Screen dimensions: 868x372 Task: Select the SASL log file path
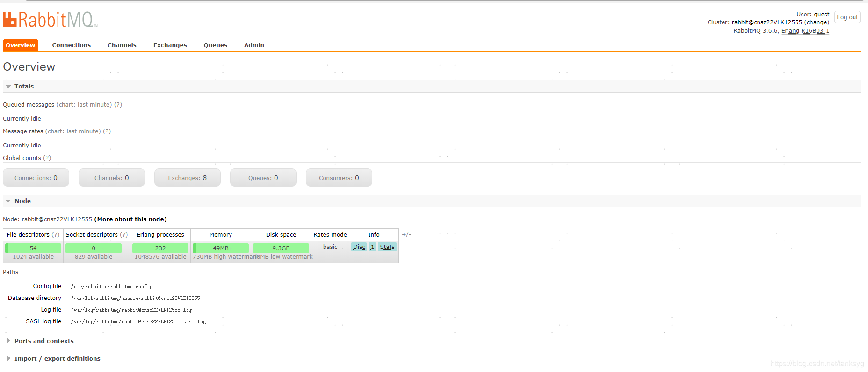(x=138, y=321)
